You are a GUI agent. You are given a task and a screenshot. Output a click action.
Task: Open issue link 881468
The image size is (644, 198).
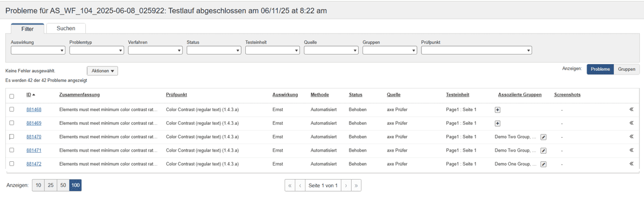[33, 110]
